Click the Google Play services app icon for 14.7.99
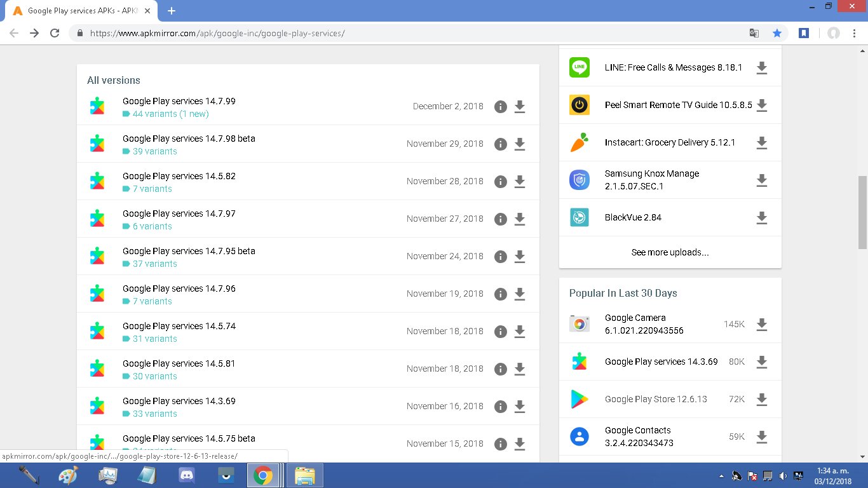 point(97,106)
